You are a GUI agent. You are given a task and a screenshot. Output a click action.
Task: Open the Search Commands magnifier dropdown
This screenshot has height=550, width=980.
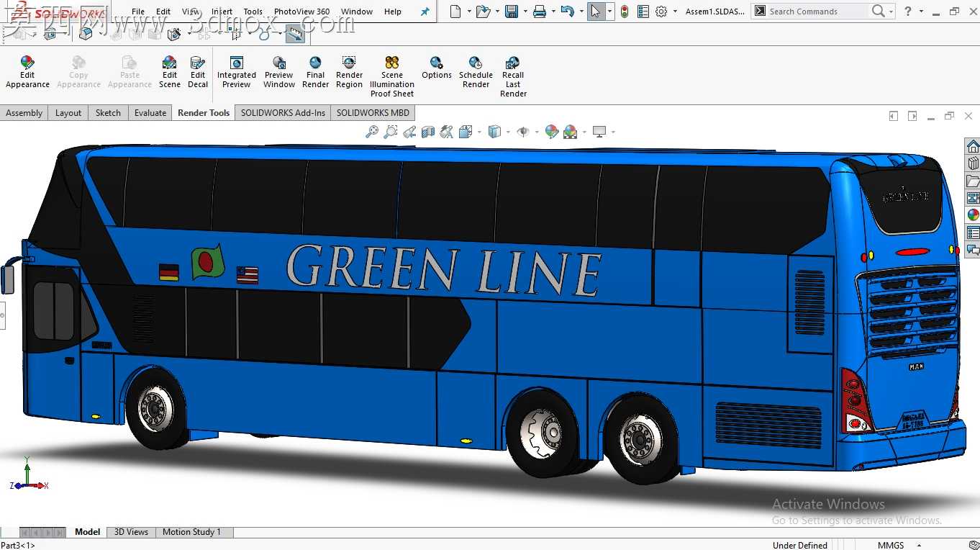[891, 12]
